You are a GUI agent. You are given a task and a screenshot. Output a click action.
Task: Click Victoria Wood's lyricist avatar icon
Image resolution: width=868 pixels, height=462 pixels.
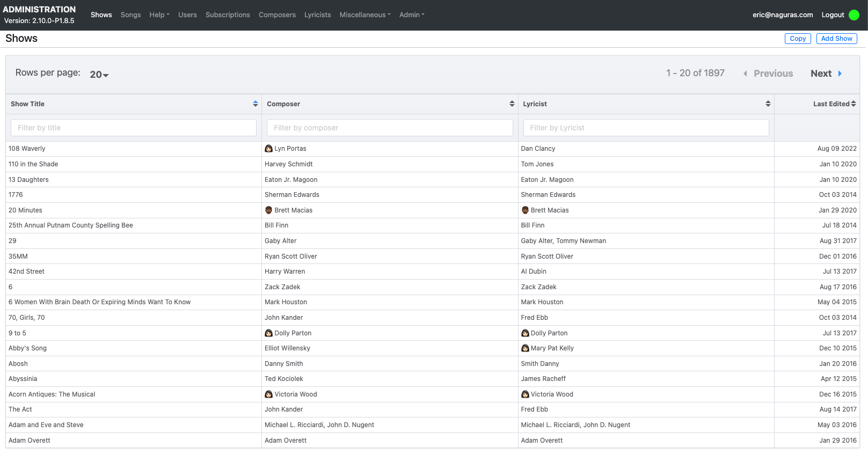(x=525, y=394)
